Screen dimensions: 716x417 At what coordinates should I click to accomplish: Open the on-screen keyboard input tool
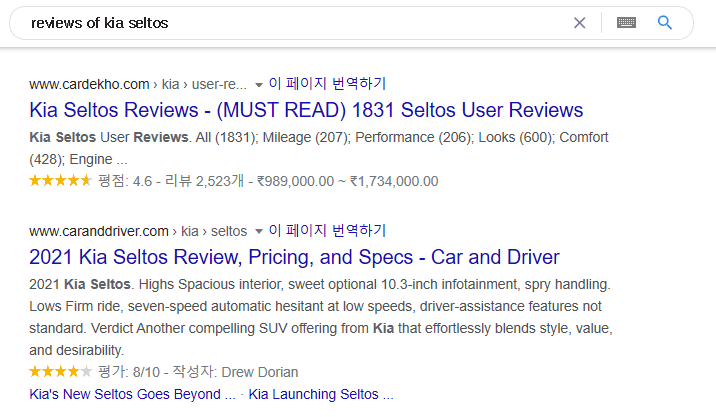(x=626, y=22)
